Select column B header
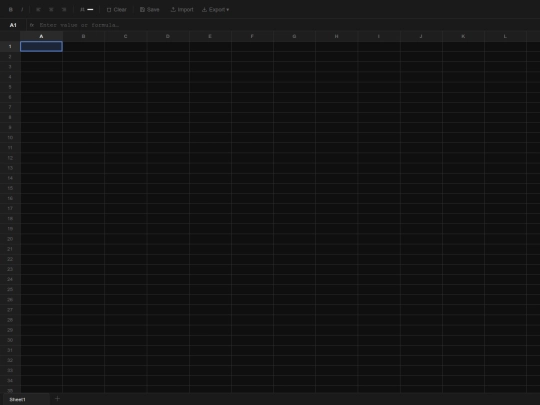The height and width of the screenshot is (405, 540). point(83,36)
